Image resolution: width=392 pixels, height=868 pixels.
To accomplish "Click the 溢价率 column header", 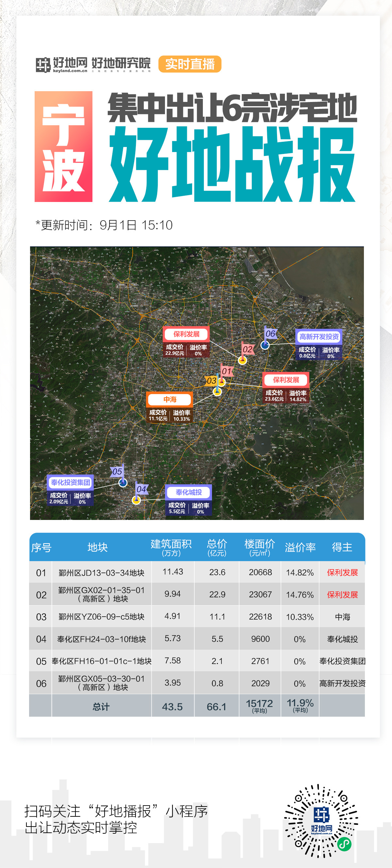I will (300, 547).
